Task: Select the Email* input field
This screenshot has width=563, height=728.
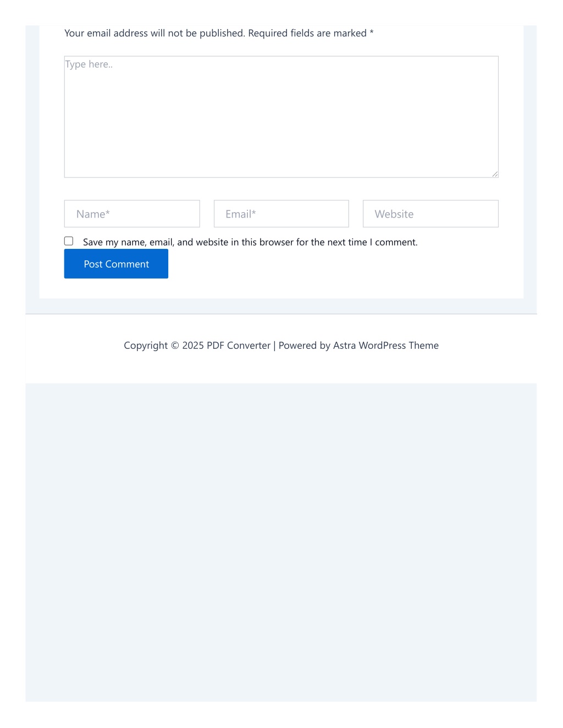Action: coord(281,214)
